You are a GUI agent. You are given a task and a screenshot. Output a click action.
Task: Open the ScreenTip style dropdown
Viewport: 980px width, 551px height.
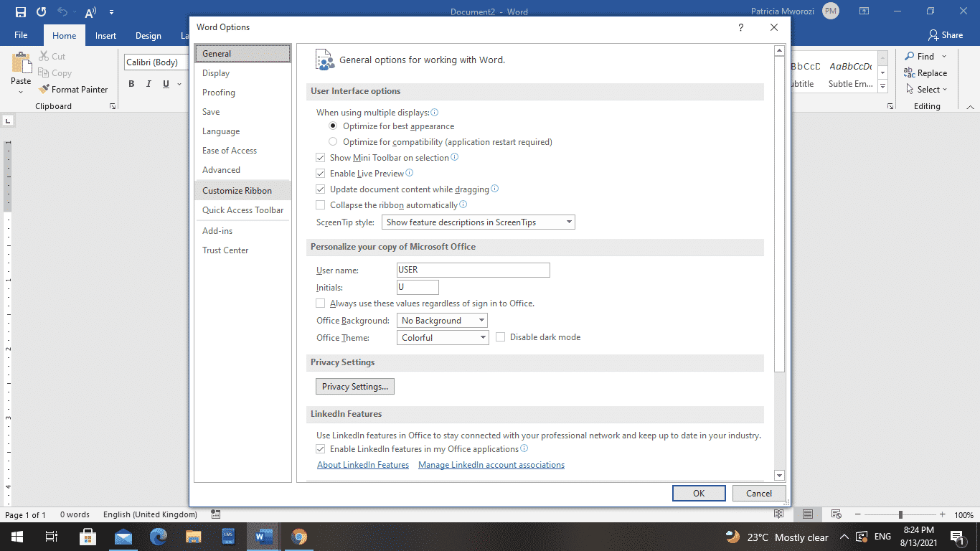[478, 222]
